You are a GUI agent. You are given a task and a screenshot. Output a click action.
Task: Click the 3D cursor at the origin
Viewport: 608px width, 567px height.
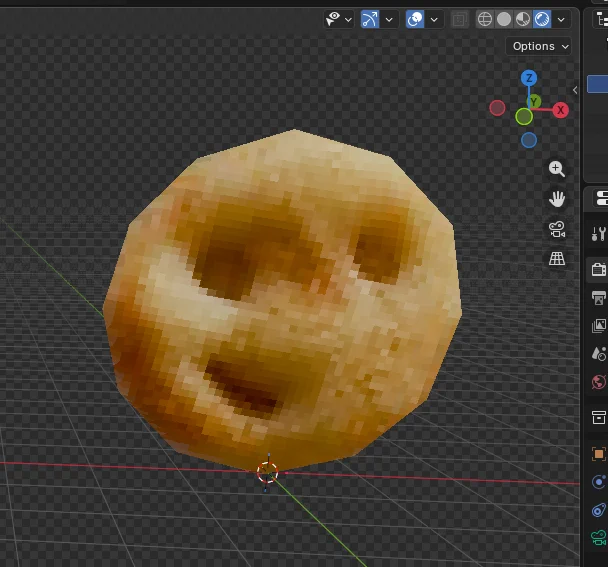(267, 472)
